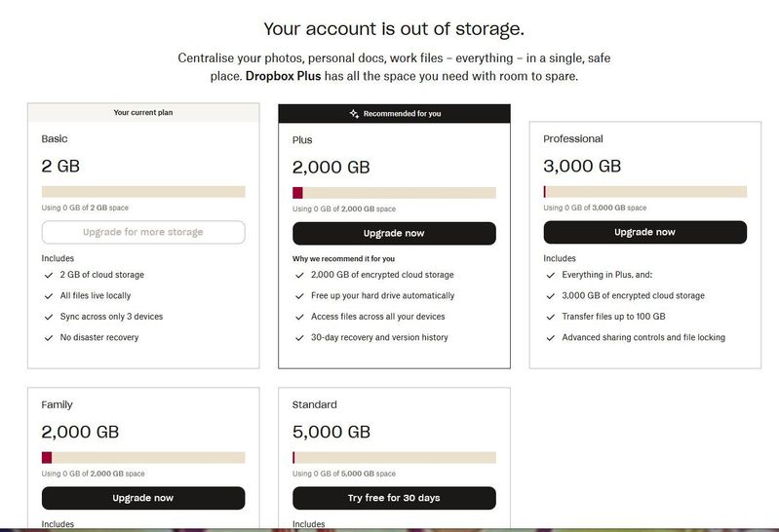Click checkmark next to Transfer files up to 100 GB
This screenshot has height=532, width=779.
point(550,317)
